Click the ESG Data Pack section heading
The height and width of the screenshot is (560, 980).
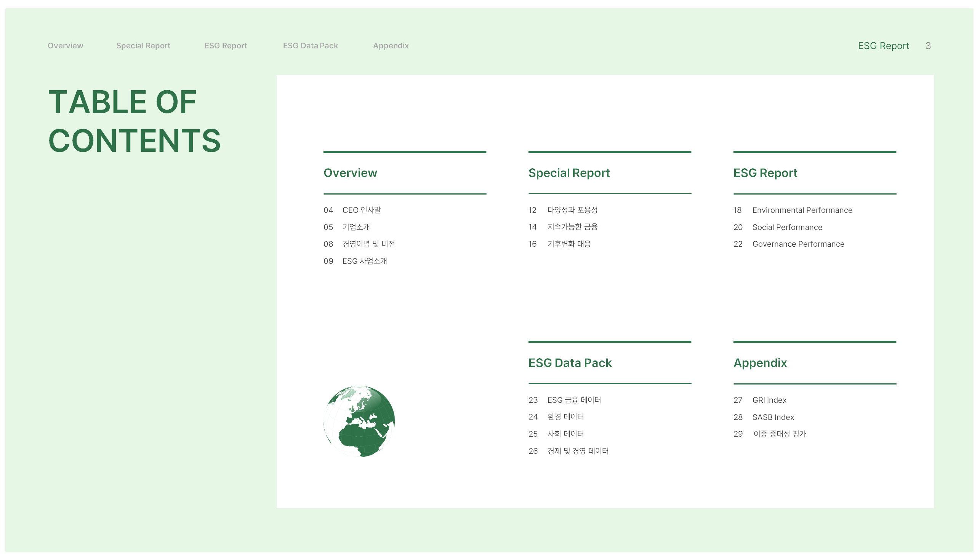[x=570, y=363]
